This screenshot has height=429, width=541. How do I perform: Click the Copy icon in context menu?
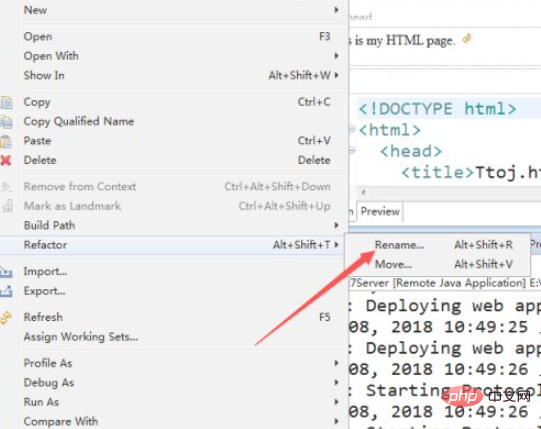coord(6,103)
